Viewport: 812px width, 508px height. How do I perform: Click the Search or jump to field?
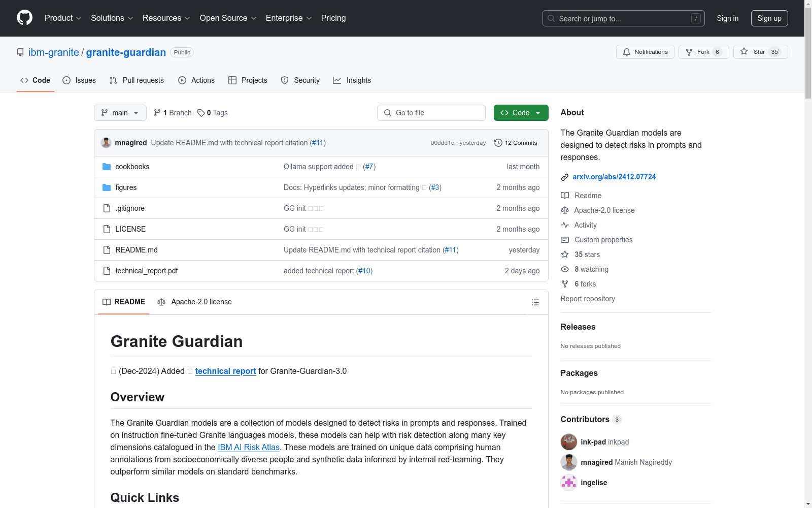point(624,18)
